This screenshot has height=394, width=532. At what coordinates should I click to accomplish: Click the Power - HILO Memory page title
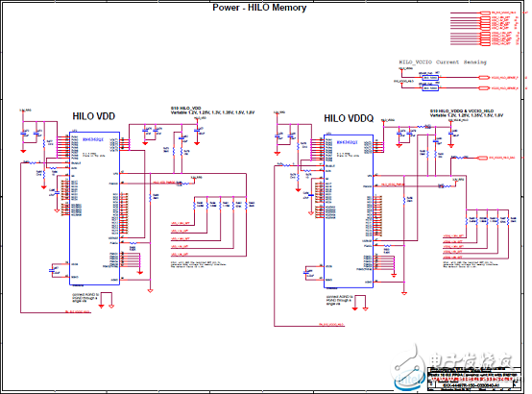tap(259, 8)
